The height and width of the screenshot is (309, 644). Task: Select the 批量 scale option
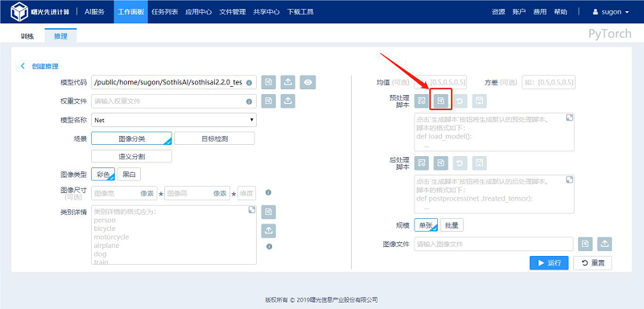click(452, 225)
